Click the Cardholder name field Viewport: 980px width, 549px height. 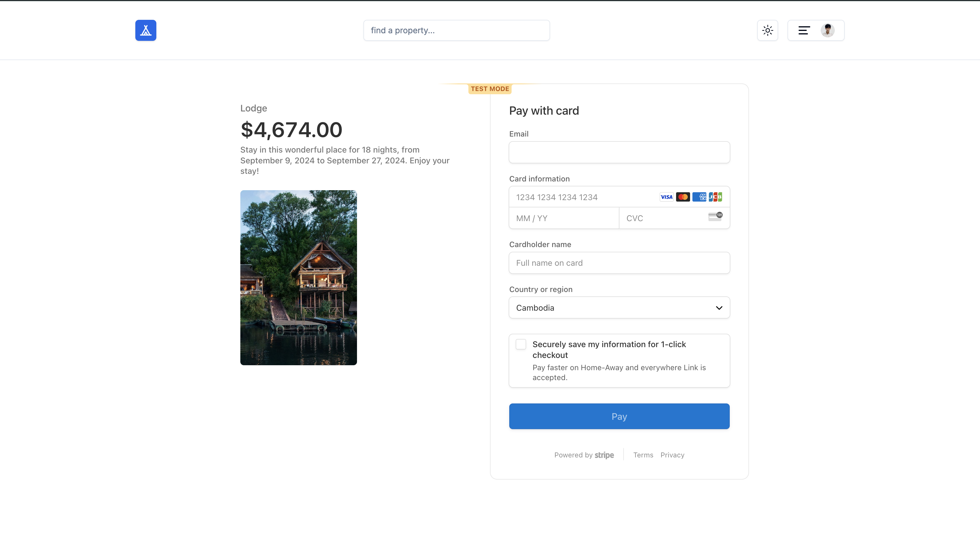[x=619, y=263]
